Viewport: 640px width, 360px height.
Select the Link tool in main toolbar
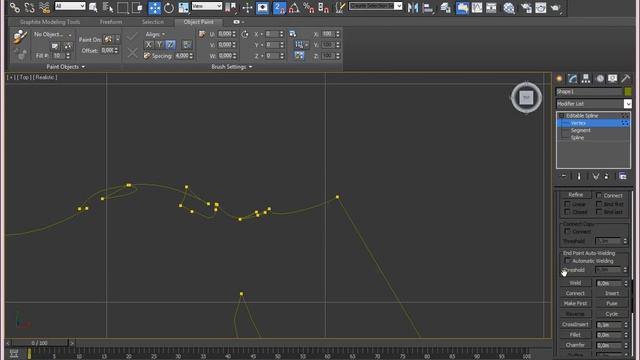click(15, 7)
